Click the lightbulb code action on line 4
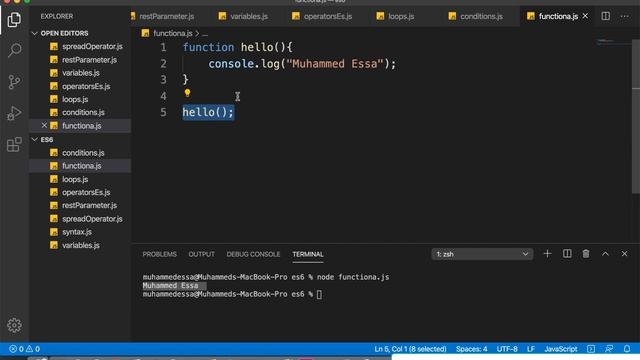640x360 pixels. click(187, 93)
